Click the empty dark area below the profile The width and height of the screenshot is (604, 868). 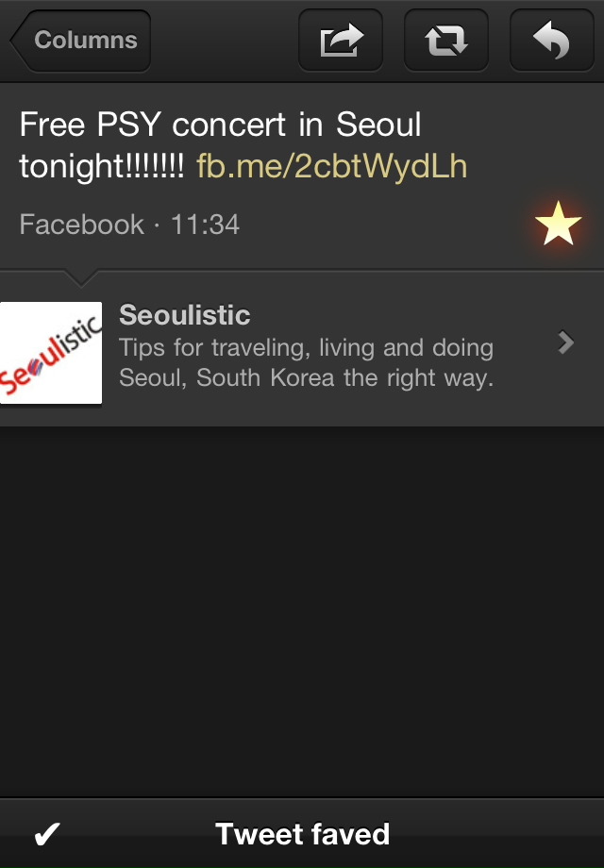click(302, 611)
